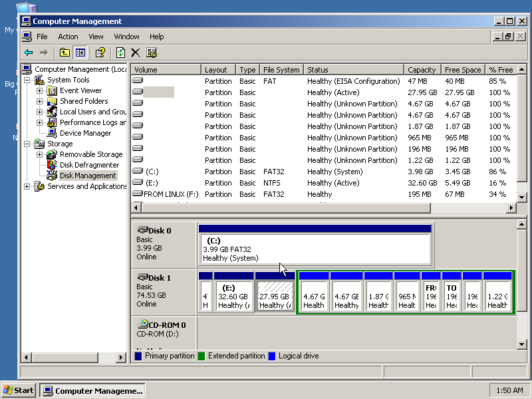Image resolution: width=532 pixels, height=399 pixels.
Task: Click the disk settings toolbar icon
Action: pyautogui.click(x=152, y=53)
